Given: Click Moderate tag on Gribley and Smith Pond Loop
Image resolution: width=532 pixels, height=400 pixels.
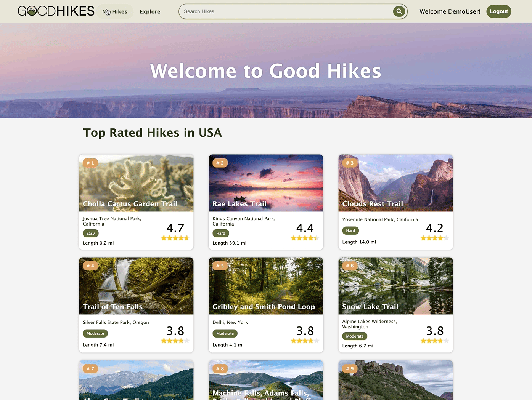Looking at the screenshot, I should point(225,333).
